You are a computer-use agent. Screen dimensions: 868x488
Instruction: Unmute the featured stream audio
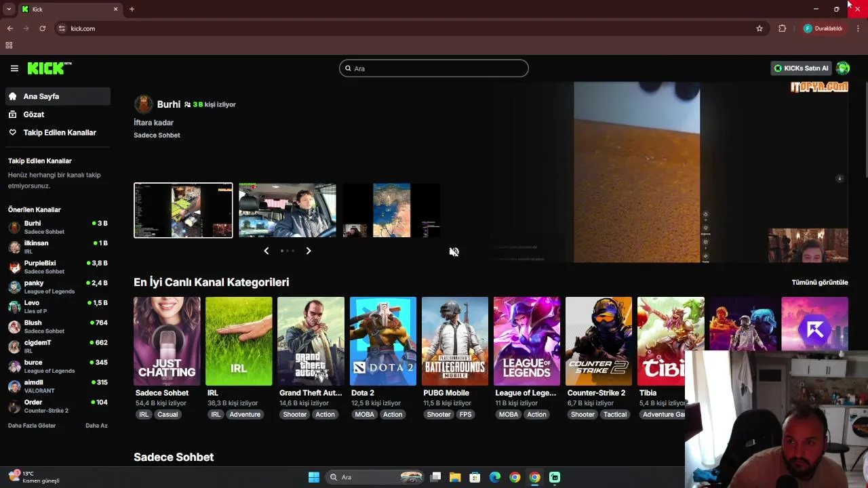454,251
